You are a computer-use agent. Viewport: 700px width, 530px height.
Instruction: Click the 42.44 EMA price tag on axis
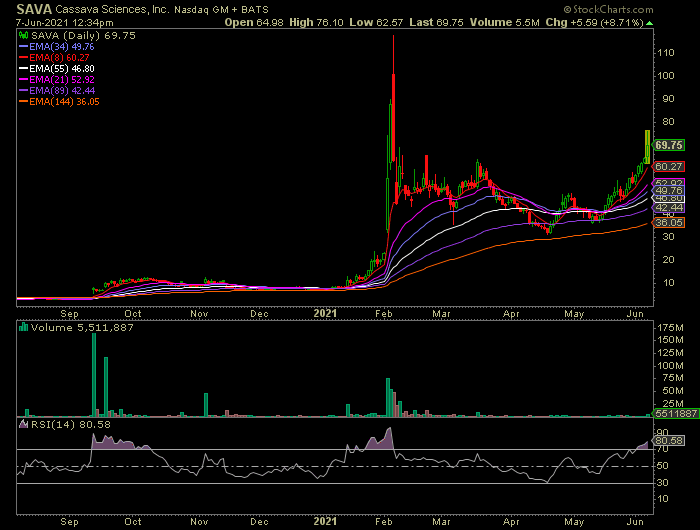tap(668, 208)
